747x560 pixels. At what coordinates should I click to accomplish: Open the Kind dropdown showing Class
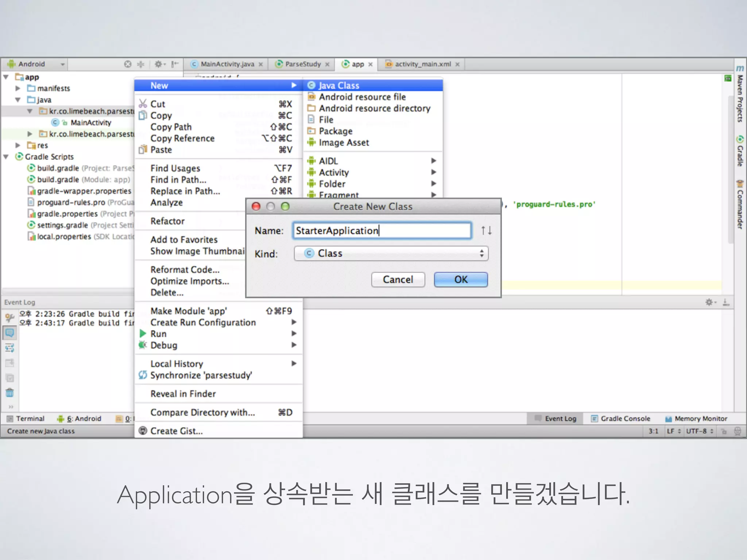(x=391, y=253)
